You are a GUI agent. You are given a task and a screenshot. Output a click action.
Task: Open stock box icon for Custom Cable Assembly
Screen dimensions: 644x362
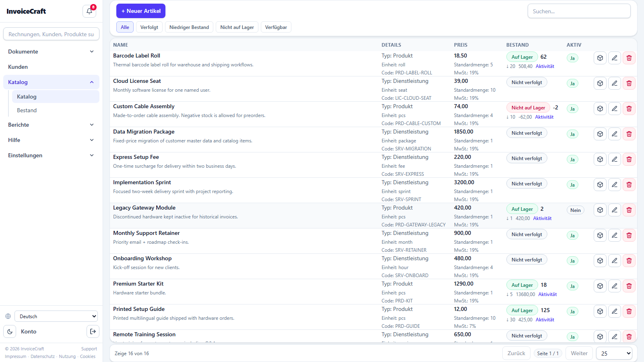[x=600, y=109]
